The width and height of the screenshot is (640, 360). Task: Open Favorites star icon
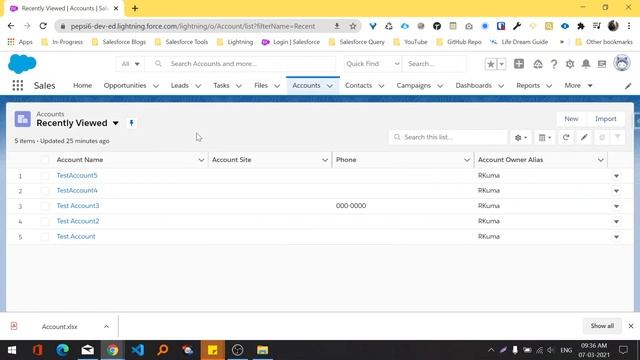point(491,64)
